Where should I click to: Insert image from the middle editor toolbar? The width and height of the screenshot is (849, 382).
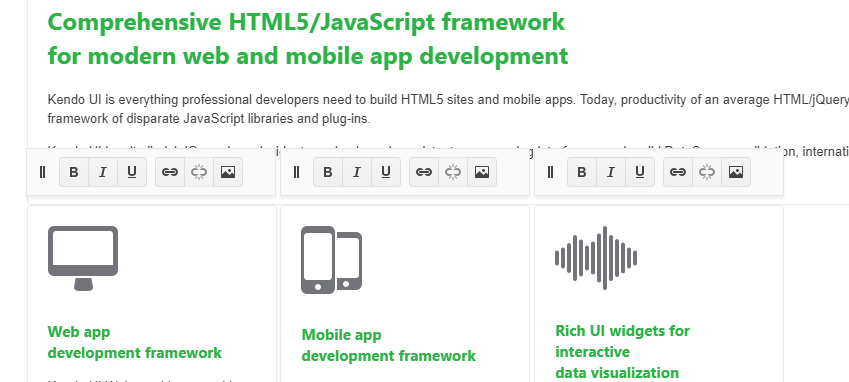pyautogui.click(x=482, y=172)
